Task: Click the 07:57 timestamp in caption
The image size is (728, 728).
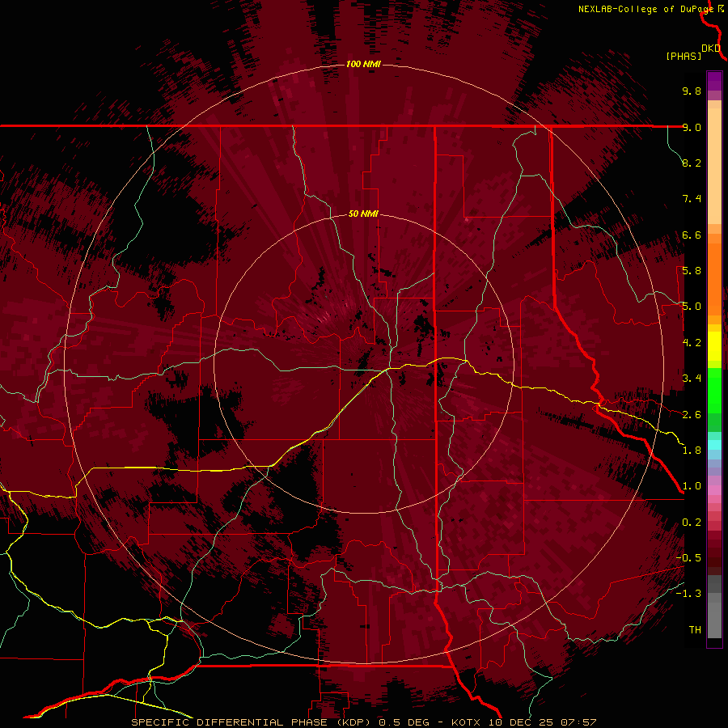Action: (578, 722)
